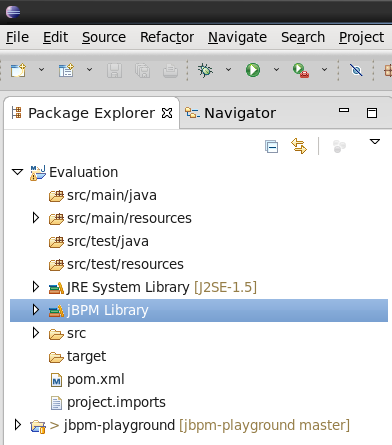
Task: Click the src/test/java folder icon
Action: (56, 242)
